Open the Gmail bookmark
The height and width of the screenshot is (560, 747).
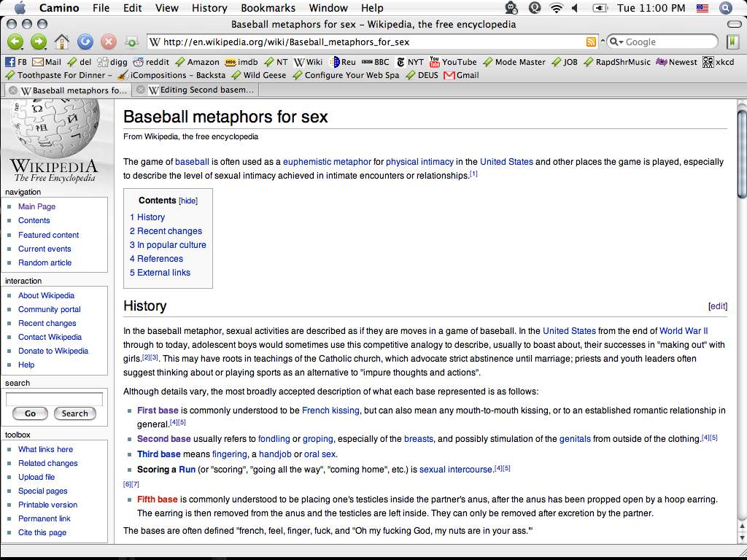point(461,75)
